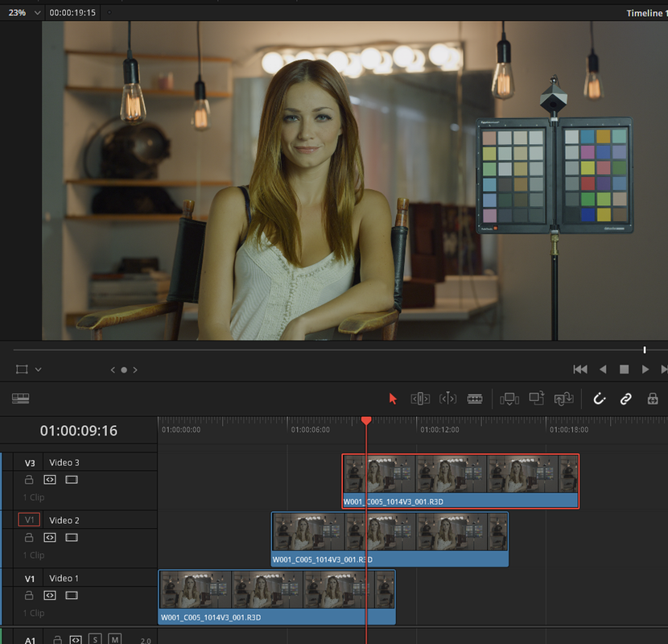
Task: Open the 23% viewer zoom dropdown
Action: 24,13
